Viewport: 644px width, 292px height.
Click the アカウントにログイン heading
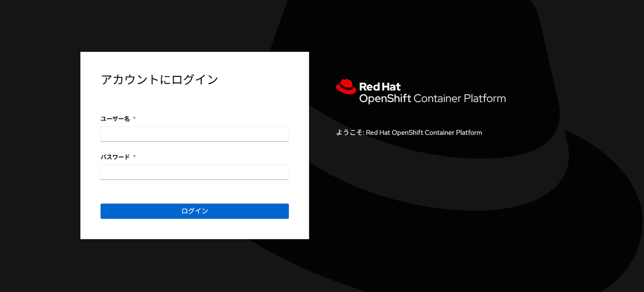[159, 80]
